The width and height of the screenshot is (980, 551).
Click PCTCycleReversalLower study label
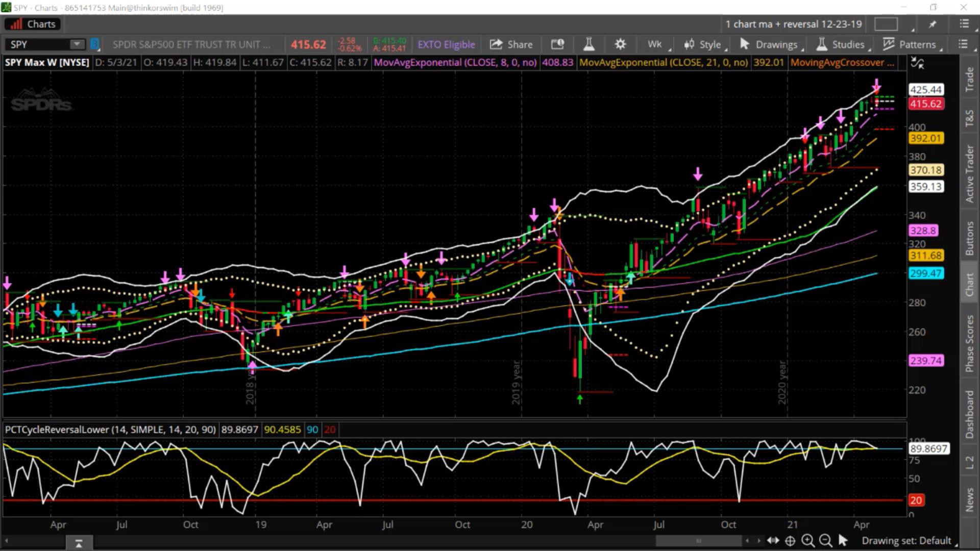(110, 430)
